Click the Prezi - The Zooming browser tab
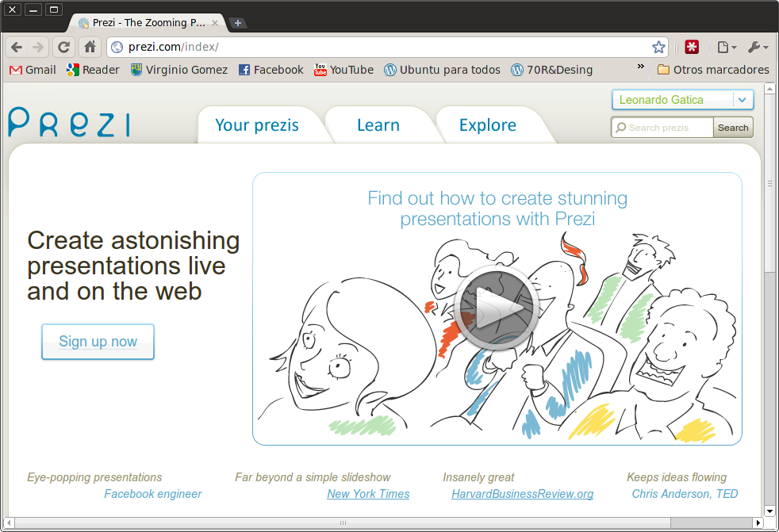This screenshot has width=779, height=532. click(149, 23)
